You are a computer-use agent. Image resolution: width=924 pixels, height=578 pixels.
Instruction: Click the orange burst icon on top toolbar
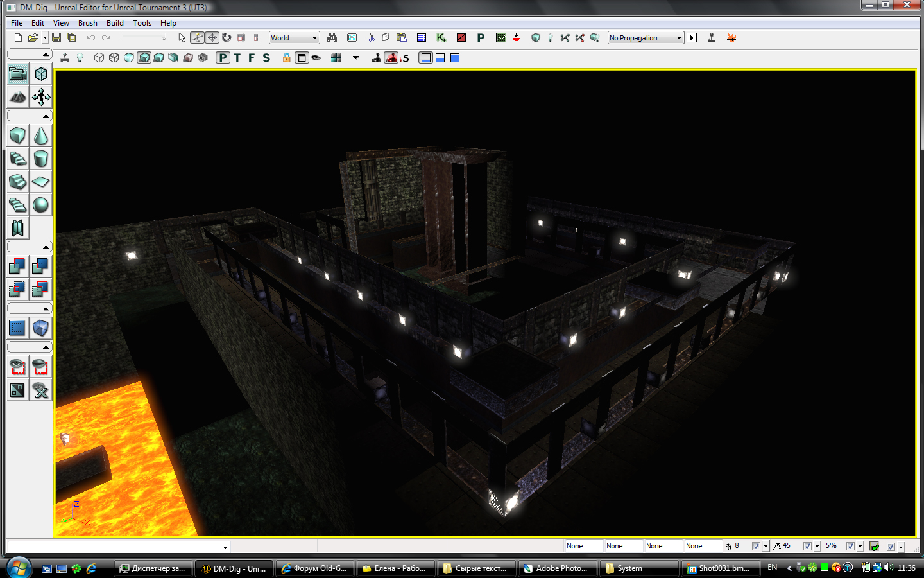tap(732, 38)
